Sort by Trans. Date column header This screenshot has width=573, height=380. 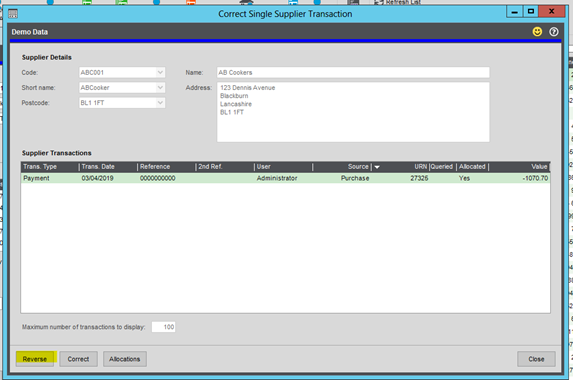click(108, 167)
